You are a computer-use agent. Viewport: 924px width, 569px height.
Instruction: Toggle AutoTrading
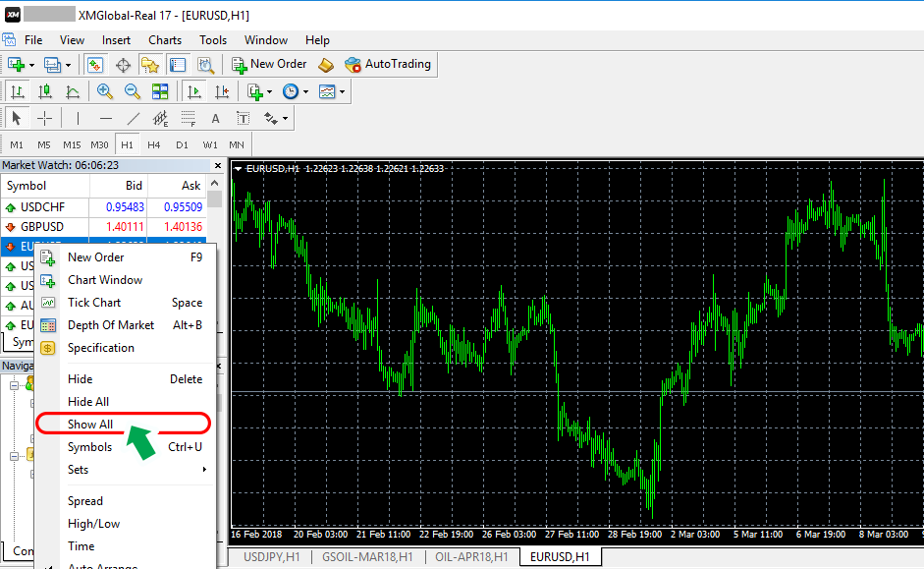pyautogui.click(x=388, y=64)
